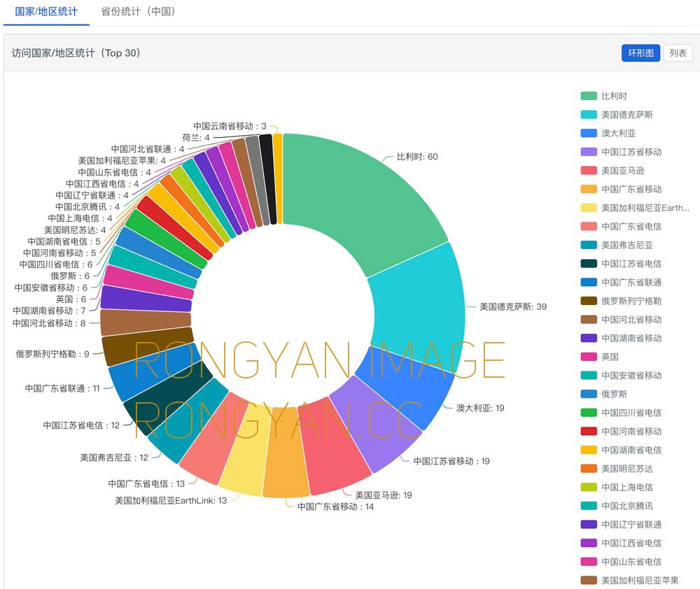Click the 中国湖南省移动 : 7 chart label
Image resolution: width=700 pixels, height=589 pixels.
[49, 310]
